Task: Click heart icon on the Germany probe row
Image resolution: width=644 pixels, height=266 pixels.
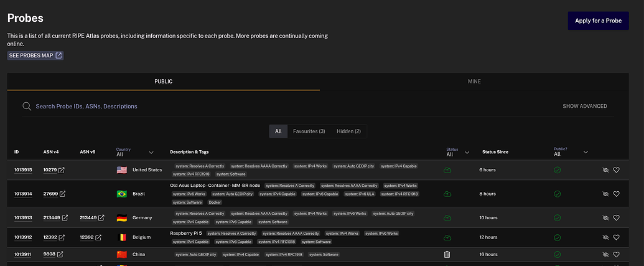Action: click(x=616, y=217)
